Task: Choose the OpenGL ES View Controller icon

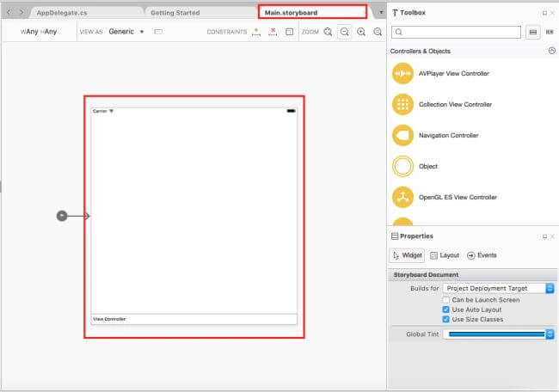Action: point(402,197)
